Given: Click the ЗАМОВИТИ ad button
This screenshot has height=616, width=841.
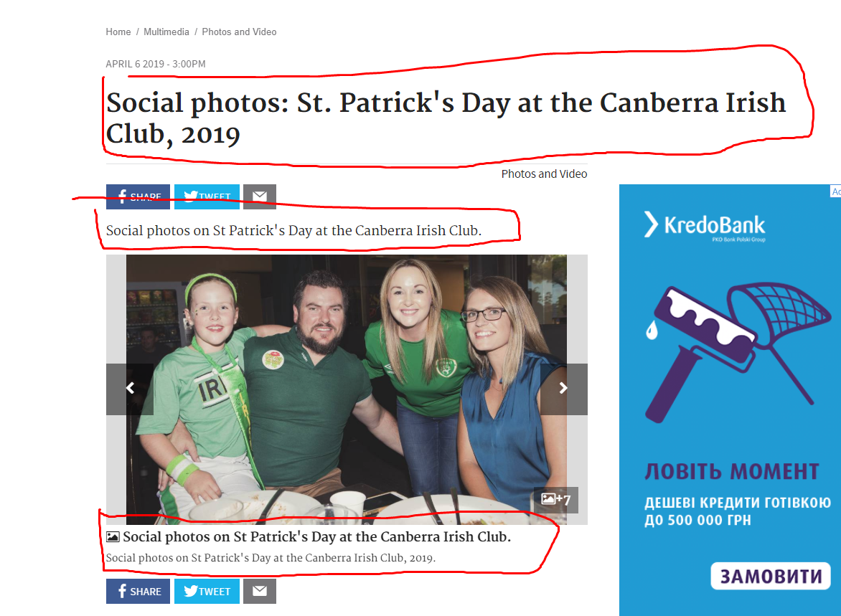Looking at the screenshot, I should tap(771, 576).
